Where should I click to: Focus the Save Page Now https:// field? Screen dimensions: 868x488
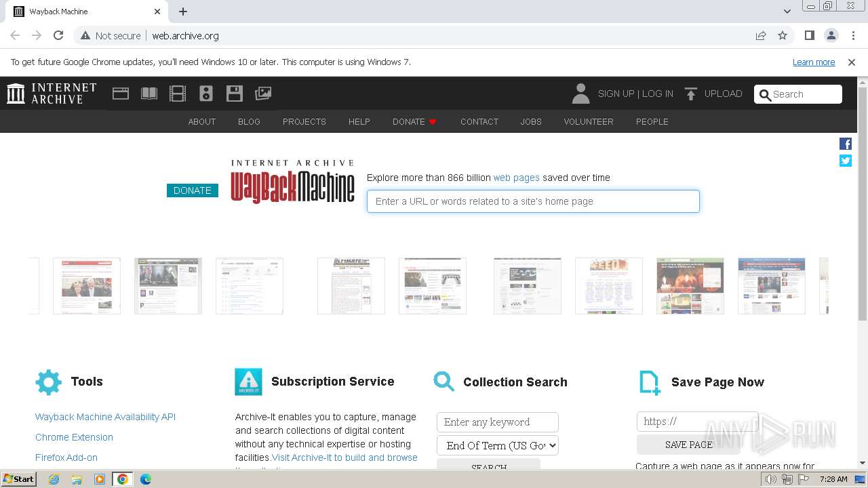(698, 422)
